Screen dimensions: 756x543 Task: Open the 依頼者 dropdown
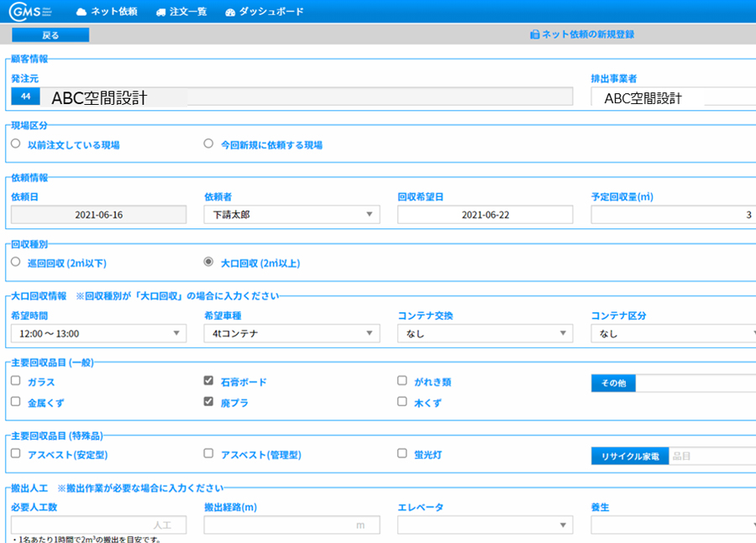pos(291,214)
